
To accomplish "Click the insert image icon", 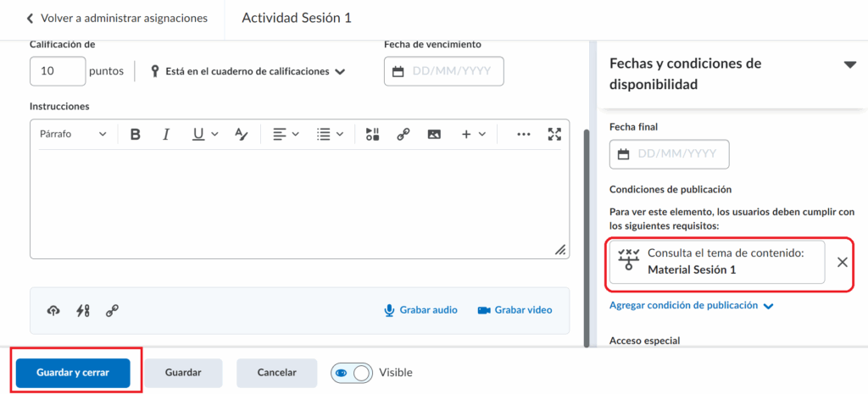I will (434, 134).
